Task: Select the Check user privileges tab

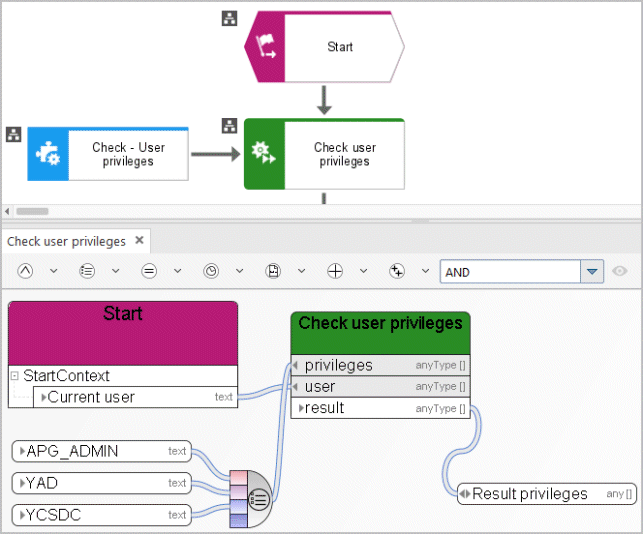Action: (66, 242)
